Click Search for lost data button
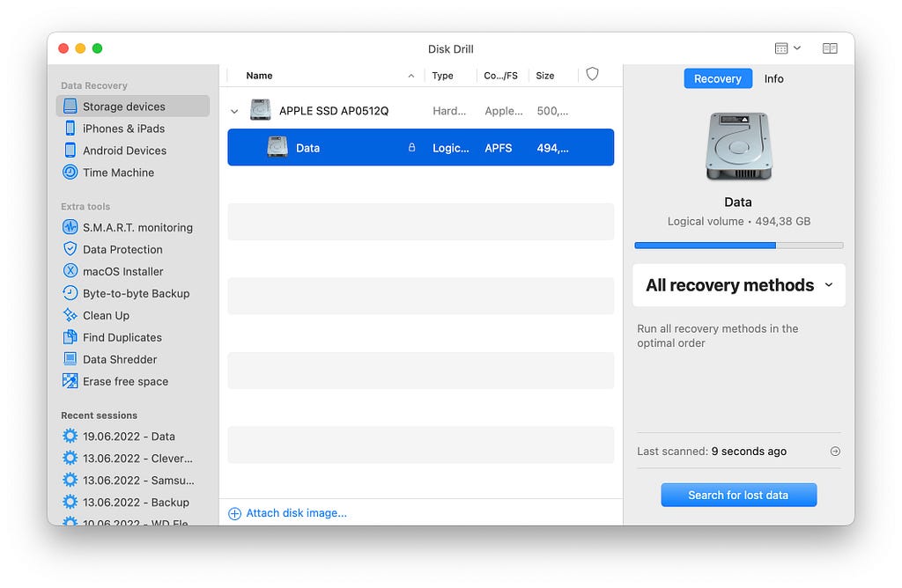This screenshot has width=902, height=588. click(x=739, y=495)
